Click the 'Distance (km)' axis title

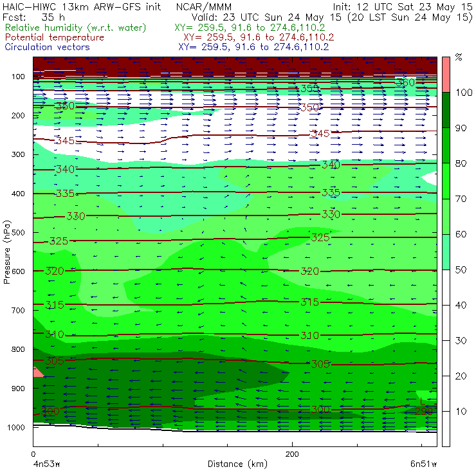pyautogui.click(x=237, y=464)
